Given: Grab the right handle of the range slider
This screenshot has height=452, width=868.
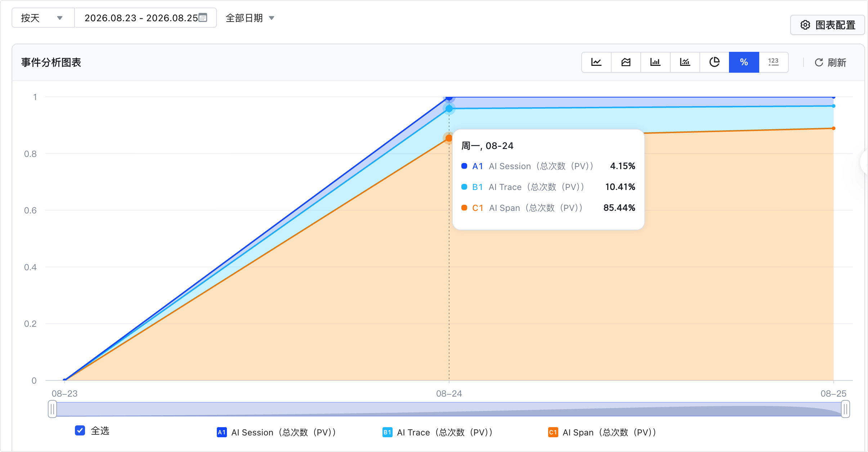Looking at the screenshot, I should tap(845, 409).
